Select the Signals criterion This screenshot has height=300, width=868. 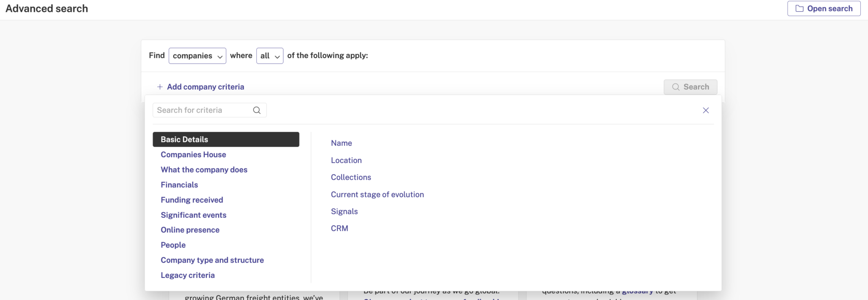[344, 211]
